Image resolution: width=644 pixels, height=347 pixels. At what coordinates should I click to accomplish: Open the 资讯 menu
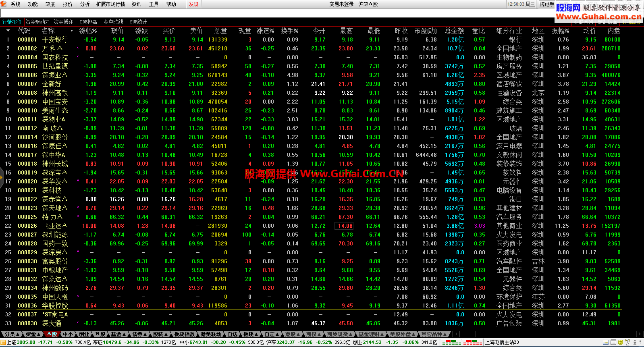pyautogui.click(x=137, y=4)
